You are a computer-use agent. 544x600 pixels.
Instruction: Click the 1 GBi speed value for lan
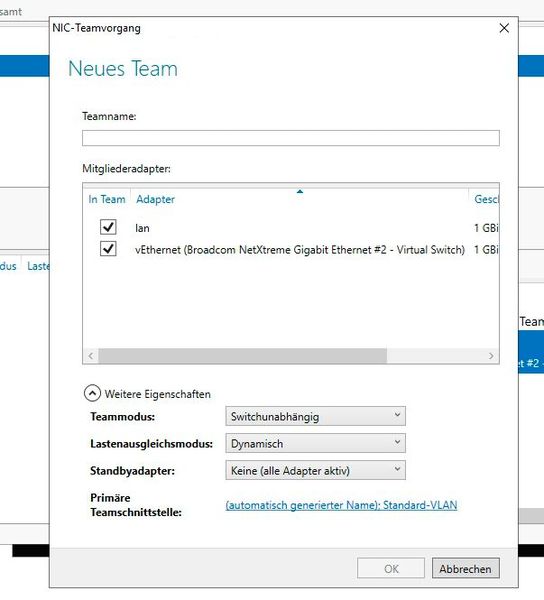pos(486,228)
